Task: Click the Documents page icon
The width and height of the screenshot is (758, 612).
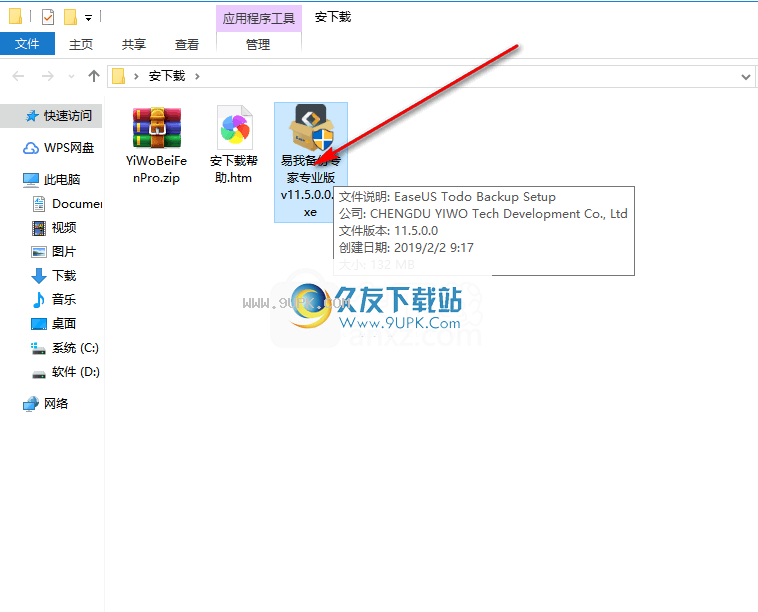Action: (x=39, y=204)
